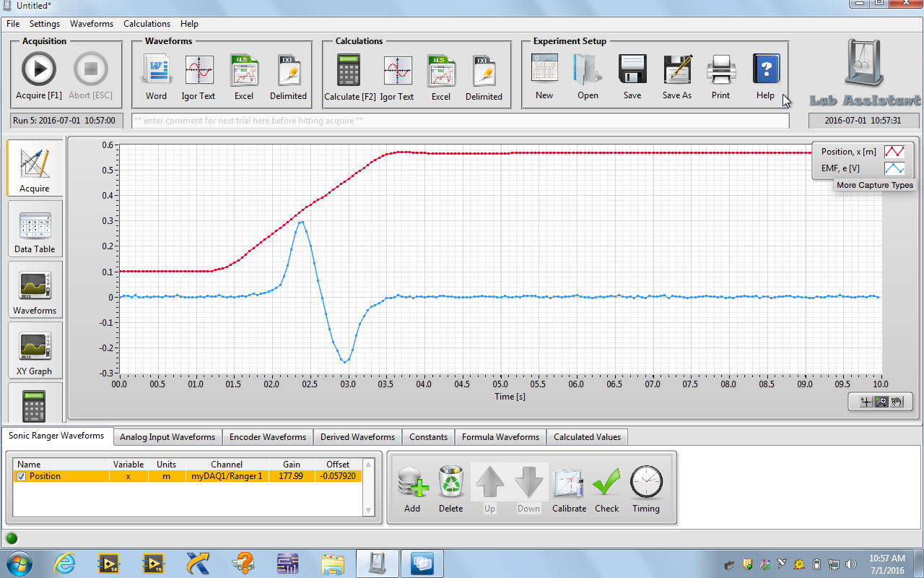Viewport: 924px width, 578px height.
Task: Switch to Analog Input Waveforms tab
Action: click(x=167, y=437)
